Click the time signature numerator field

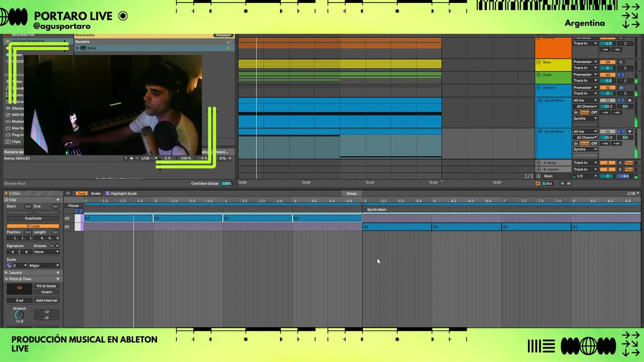[13, 252]
